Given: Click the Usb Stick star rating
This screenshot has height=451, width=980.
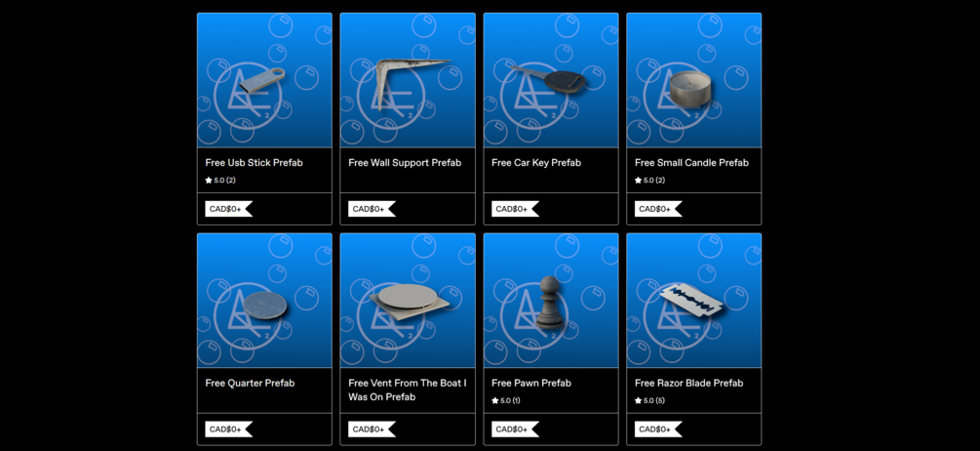Looking at the screenshot, I should pyautogui.click(x=220, y=181).
